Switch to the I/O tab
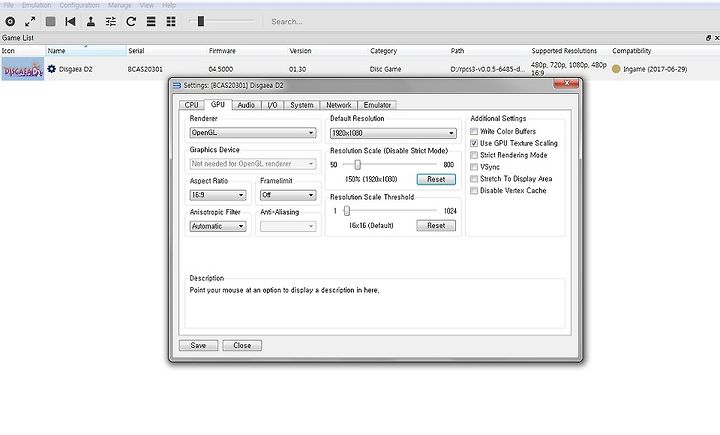Image resolution: width=720 pixels, height=435 pixels. 272,105
